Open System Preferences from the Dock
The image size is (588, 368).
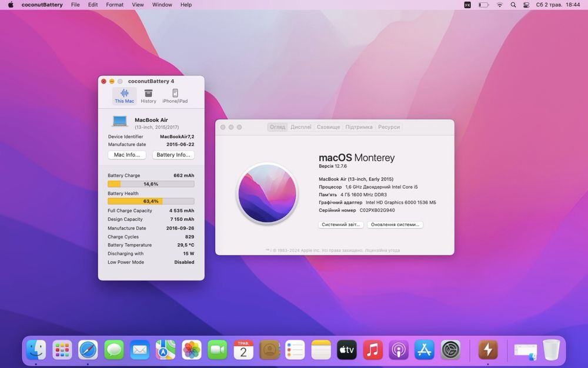point(450,350)
